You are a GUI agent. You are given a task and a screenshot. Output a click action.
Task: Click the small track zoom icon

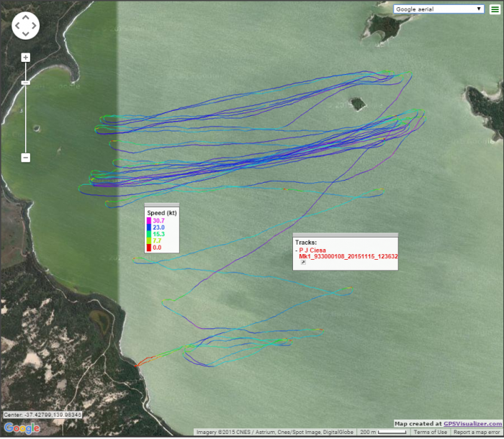[x=303, y=263]
